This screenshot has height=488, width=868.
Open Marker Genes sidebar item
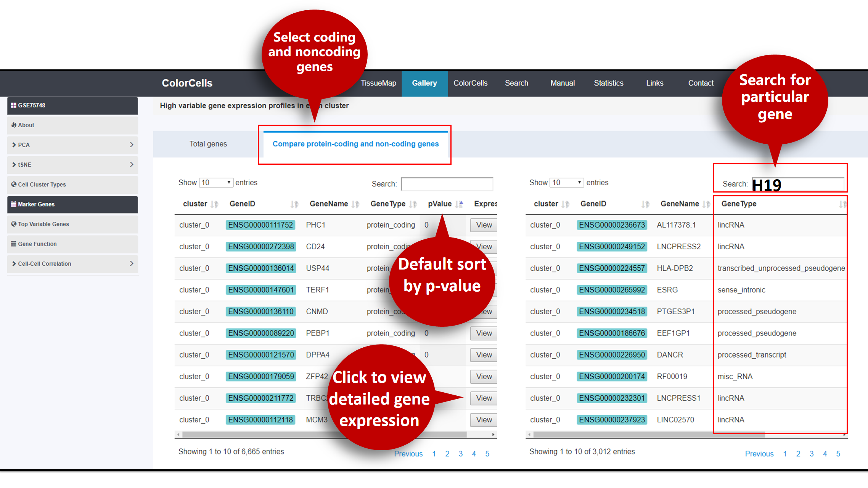(72, 204)
